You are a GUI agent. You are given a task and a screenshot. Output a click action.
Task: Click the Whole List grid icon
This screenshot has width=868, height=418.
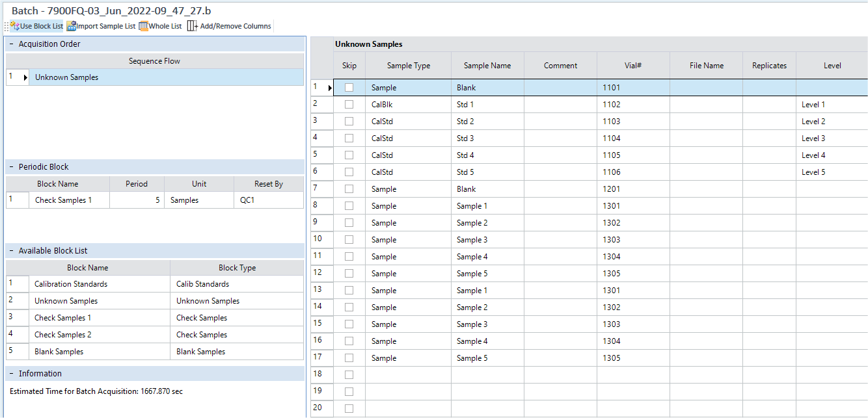[143, 26]
